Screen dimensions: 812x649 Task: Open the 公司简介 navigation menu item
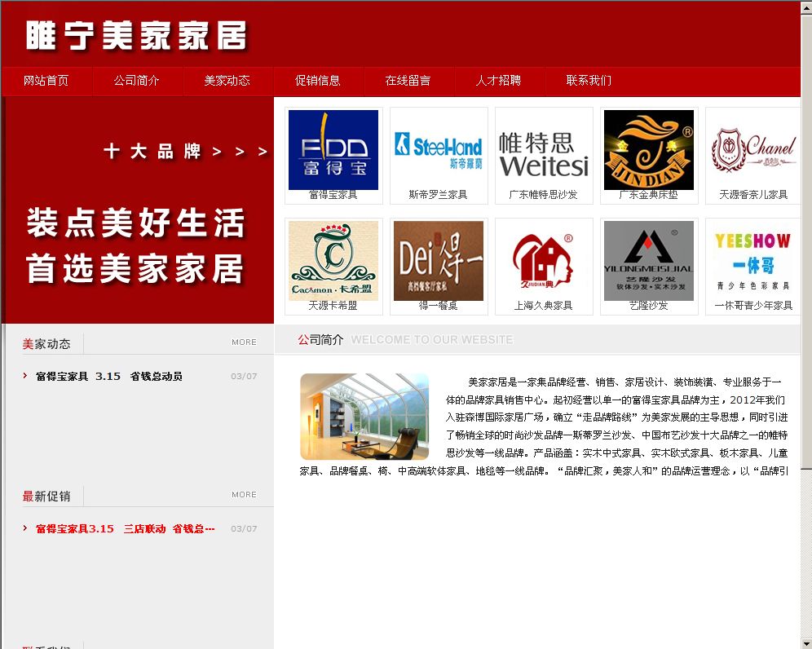tap(137, 81)
